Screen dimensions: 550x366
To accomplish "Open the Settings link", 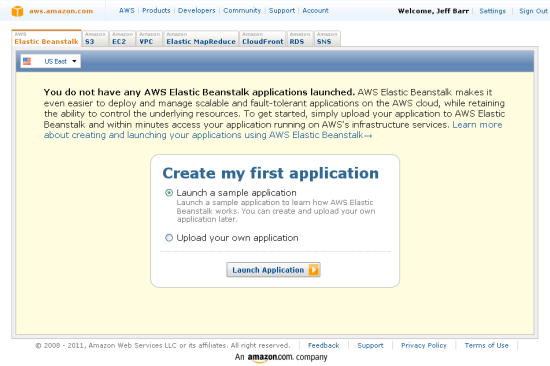I will [x=492, y=11].
